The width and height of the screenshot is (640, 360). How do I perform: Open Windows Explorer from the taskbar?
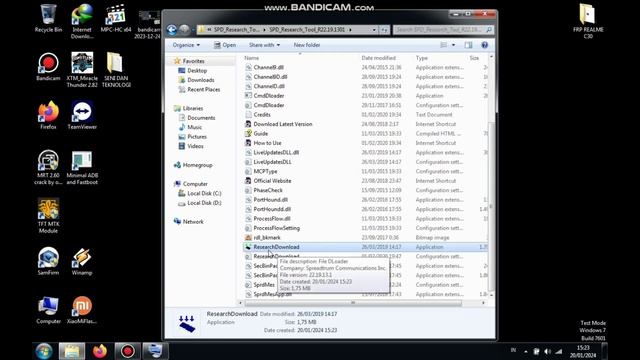tap(72, 351)
